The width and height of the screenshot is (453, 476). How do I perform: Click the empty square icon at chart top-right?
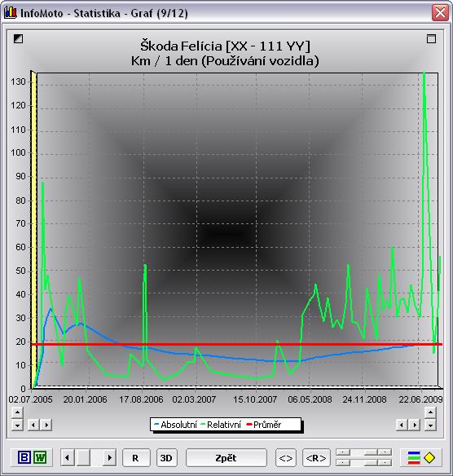click(431, 38)
